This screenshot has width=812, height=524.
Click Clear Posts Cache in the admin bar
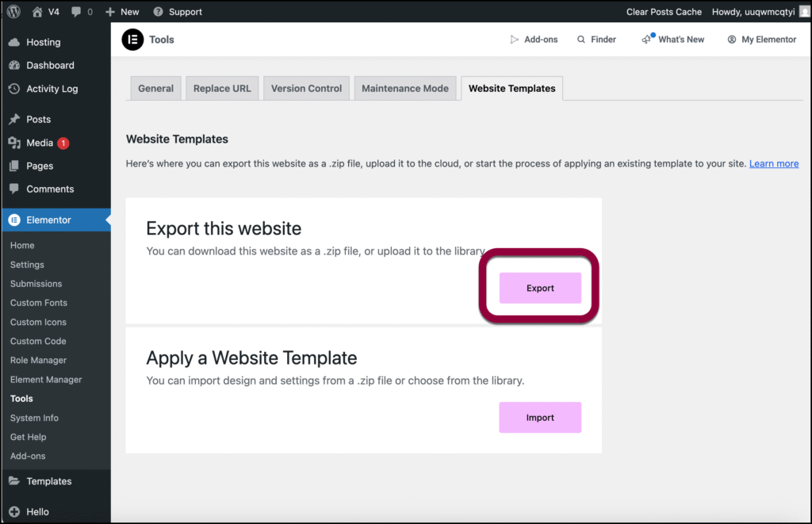(664, 11)
